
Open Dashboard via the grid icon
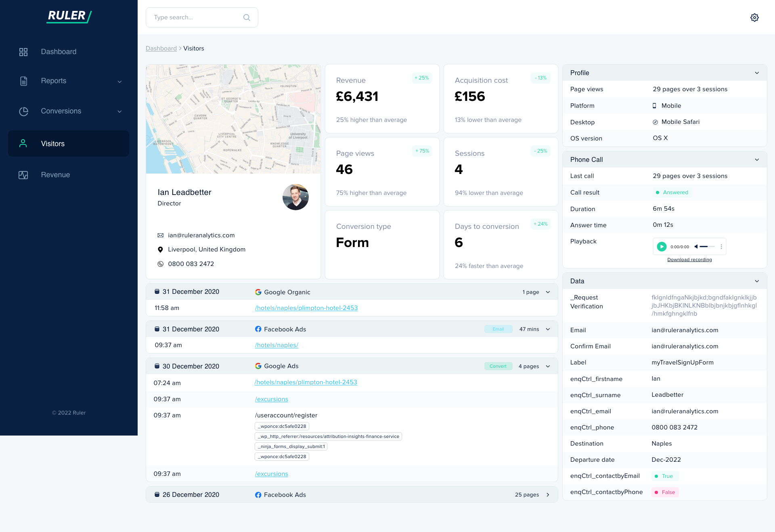23,52
